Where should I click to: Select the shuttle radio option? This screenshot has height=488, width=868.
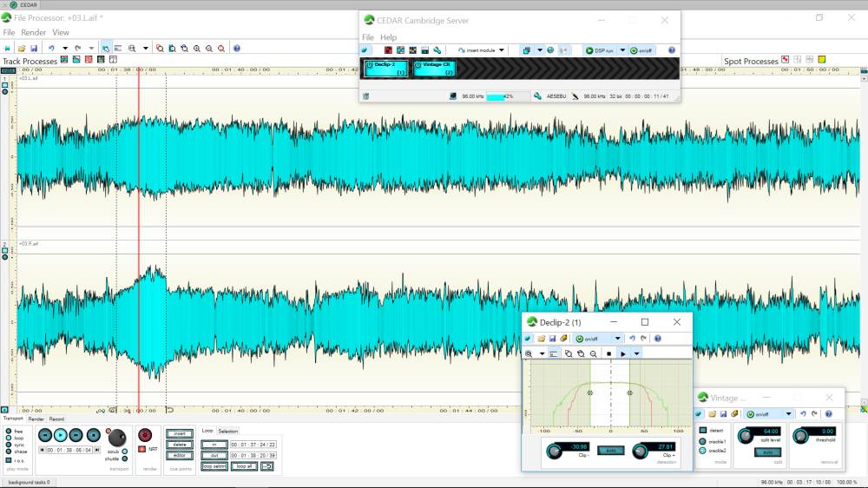[x=125, y=458]
